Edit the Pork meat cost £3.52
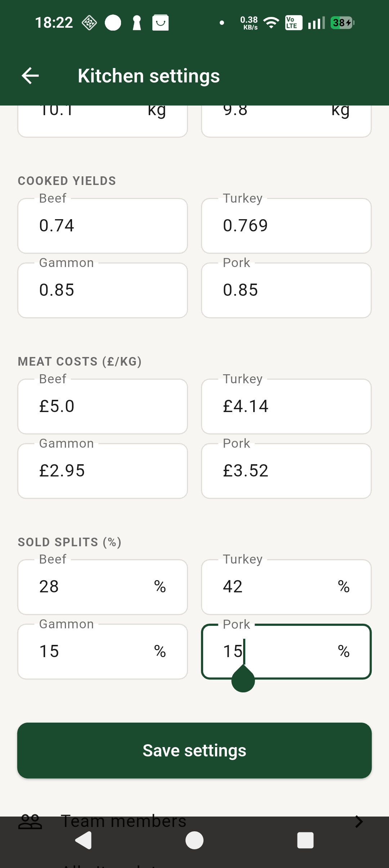This screenshot has height=868, width=389. [286, 471]
